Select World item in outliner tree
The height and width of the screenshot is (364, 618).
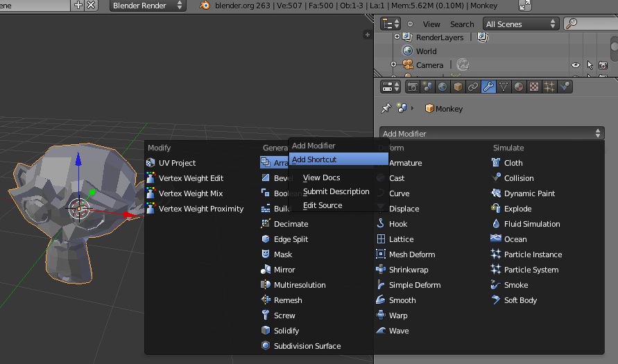coord(426,51)
